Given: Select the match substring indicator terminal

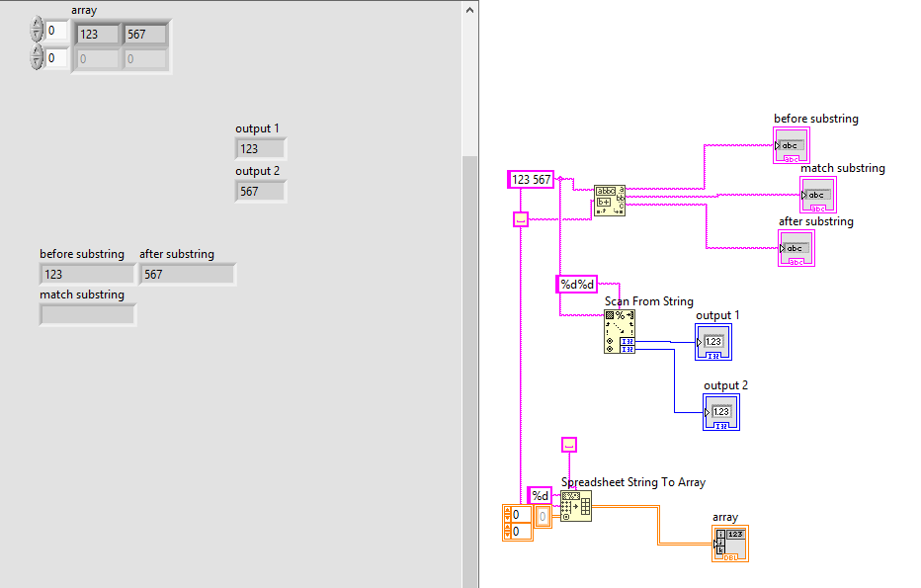Looking at the screenshot, I should click(819, 195).
